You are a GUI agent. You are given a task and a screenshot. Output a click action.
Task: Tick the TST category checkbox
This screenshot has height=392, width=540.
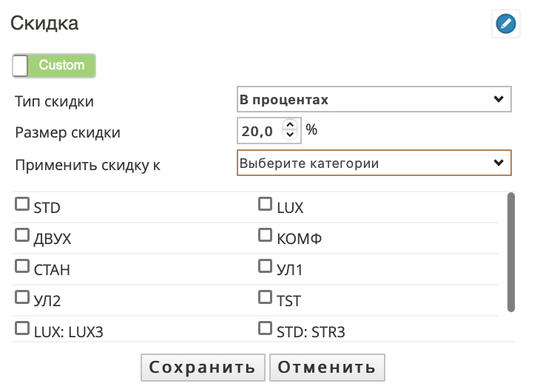click(x=265, y=297)
